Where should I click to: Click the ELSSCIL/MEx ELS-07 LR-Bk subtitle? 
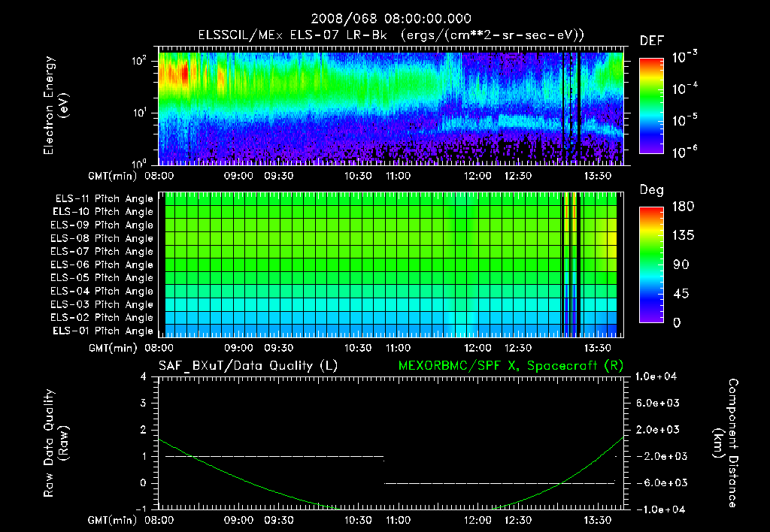click(391, 35)
